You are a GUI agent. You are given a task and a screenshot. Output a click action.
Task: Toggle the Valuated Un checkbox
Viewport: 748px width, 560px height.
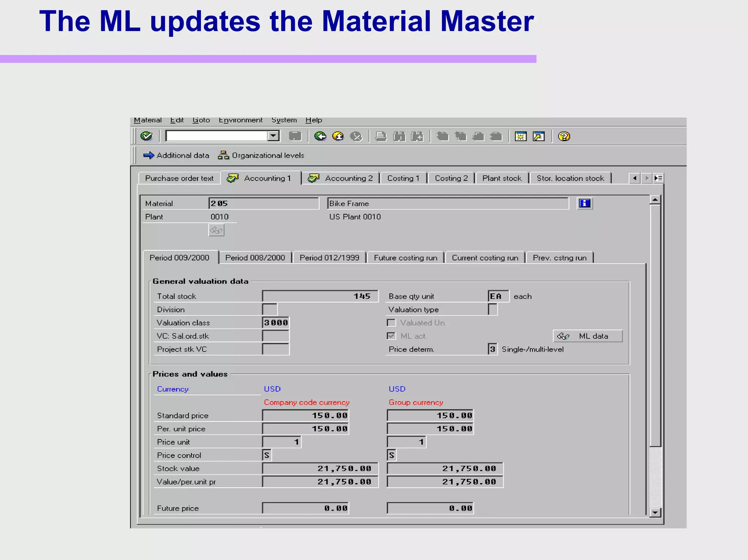point(391,323)
